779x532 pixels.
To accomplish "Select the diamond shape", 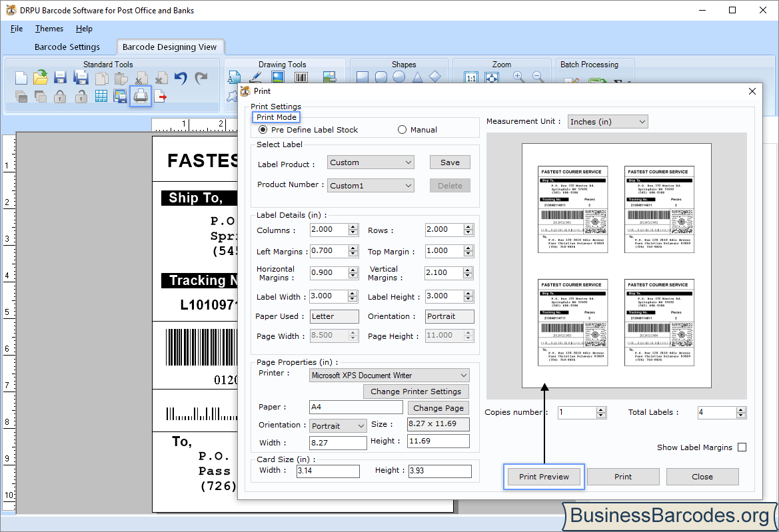I will click(434, 77).
